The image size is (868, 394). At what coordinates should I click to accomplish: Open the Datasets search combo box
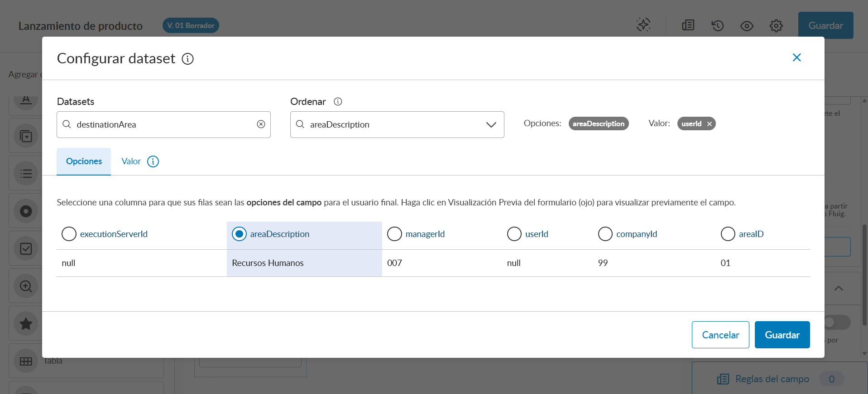click(163, 124)
